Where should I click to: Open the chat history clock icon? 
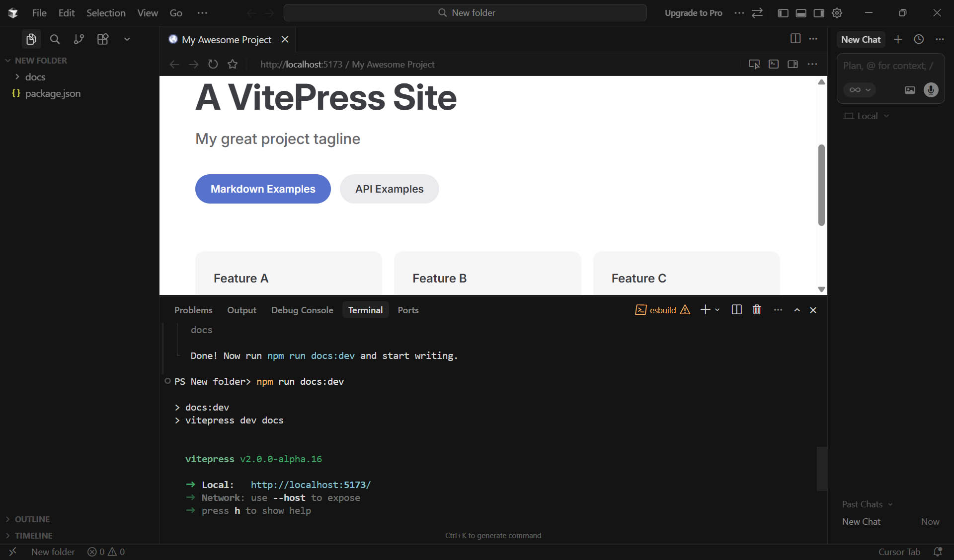click(919, 39)
